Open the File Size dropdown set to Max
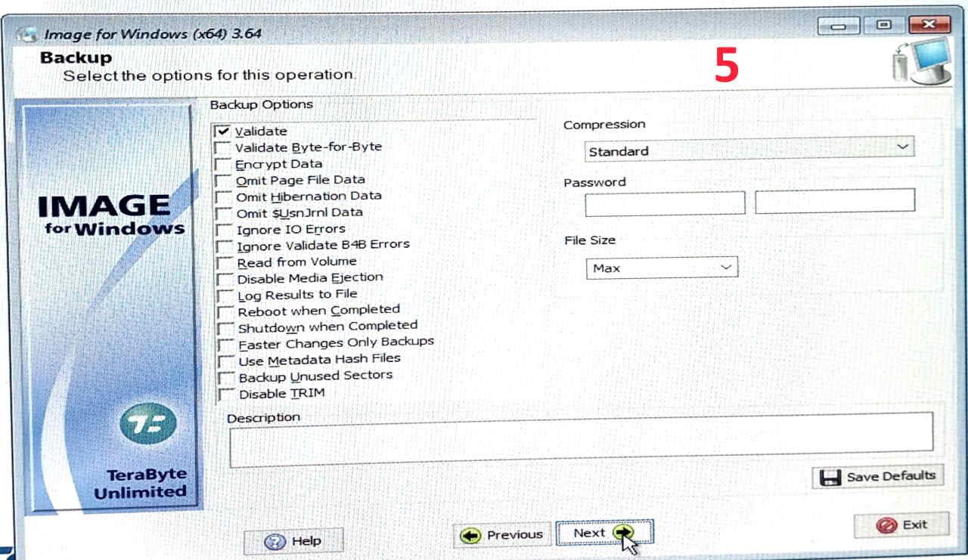 (662, 268)
